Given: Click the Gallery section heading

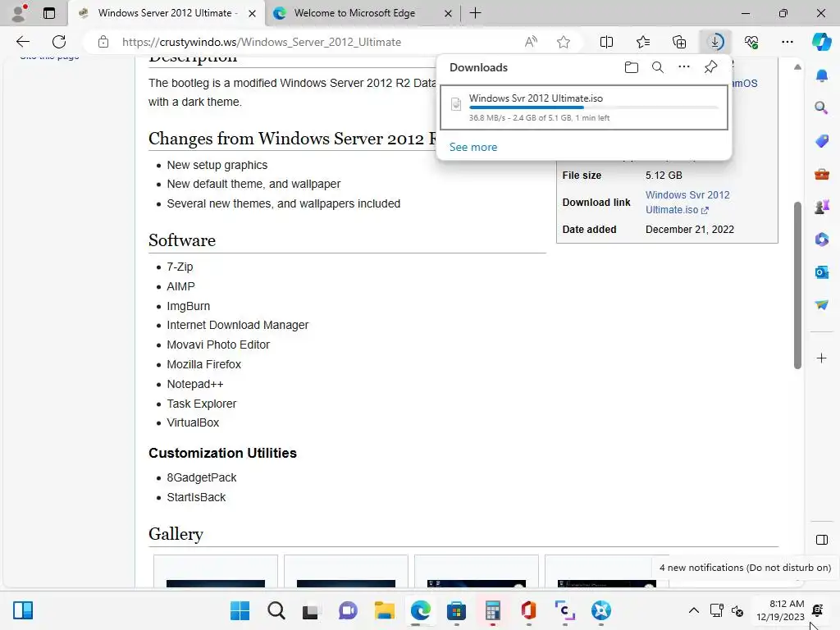Looking at the screenshot, I should (176, 534).
